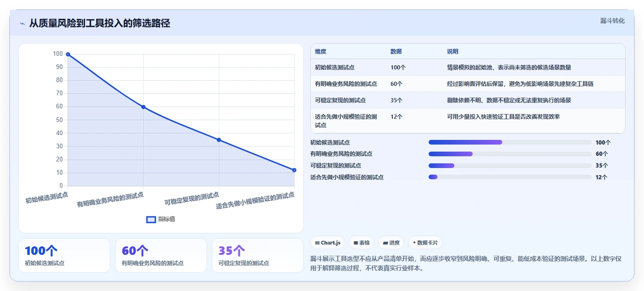Screen dimensions: 644x291
Task: Click description starting 情景模拟的起始池
Action: pyautogui.click(x=509, y=68)
